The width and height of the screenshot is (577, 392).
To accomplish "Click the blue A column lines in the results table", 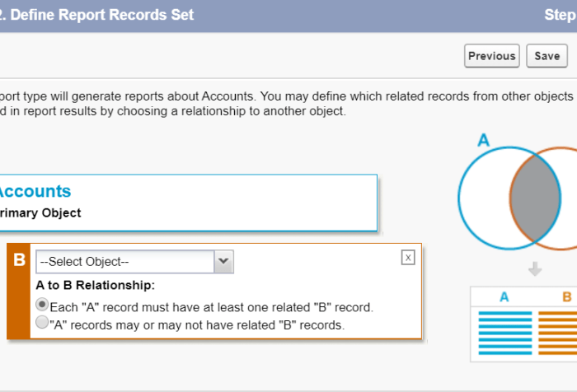I will click(x=504, y=331).
